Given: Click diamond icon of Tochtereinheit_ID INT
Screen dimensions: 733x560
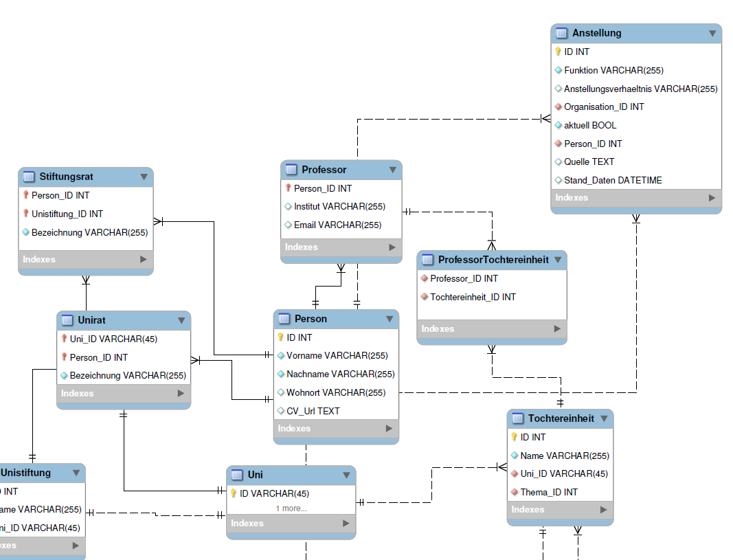Looking at the screenshot, I should (425, 296).
